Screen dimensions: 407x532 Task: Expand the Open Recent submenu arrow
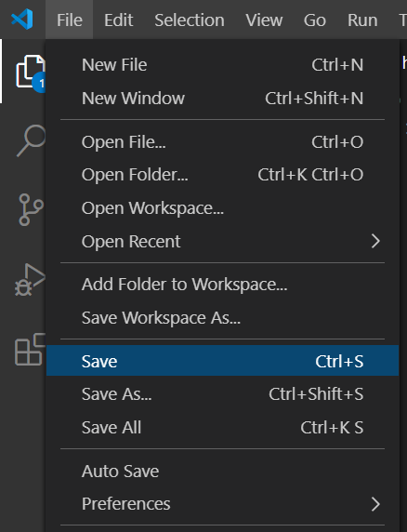pos(375,241)
